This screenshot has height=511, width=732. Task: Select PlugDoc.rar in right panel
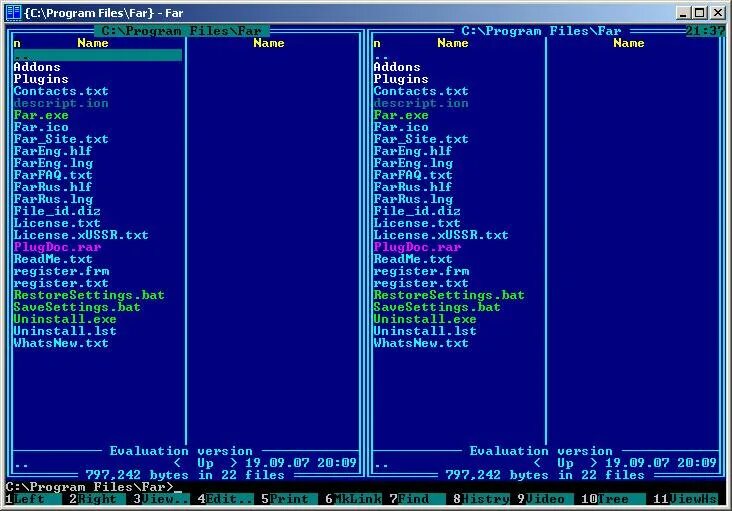417,247
